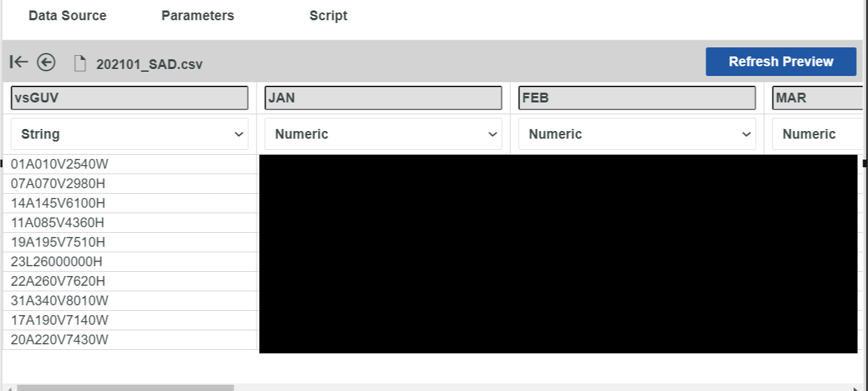Viewport: 868px width, 391px height.
Task: Open the MAR column Numeric dropdown
Action: [818, 134]
